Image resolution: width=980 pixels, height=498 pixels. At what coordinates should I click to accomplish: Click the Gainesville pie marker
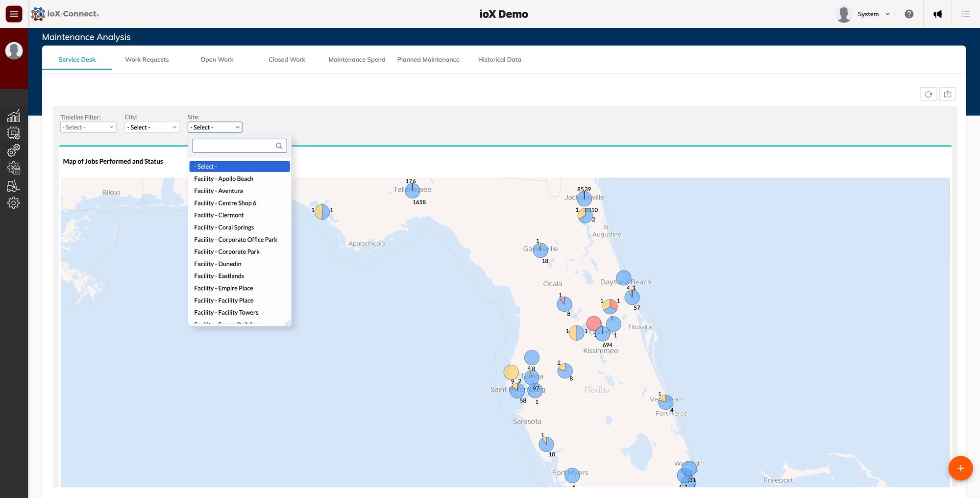[x=540, y=250]
